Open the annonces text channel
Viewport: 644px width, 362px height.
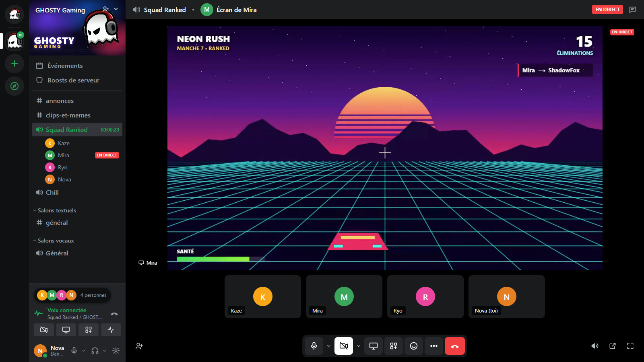[x=77, y=101]
